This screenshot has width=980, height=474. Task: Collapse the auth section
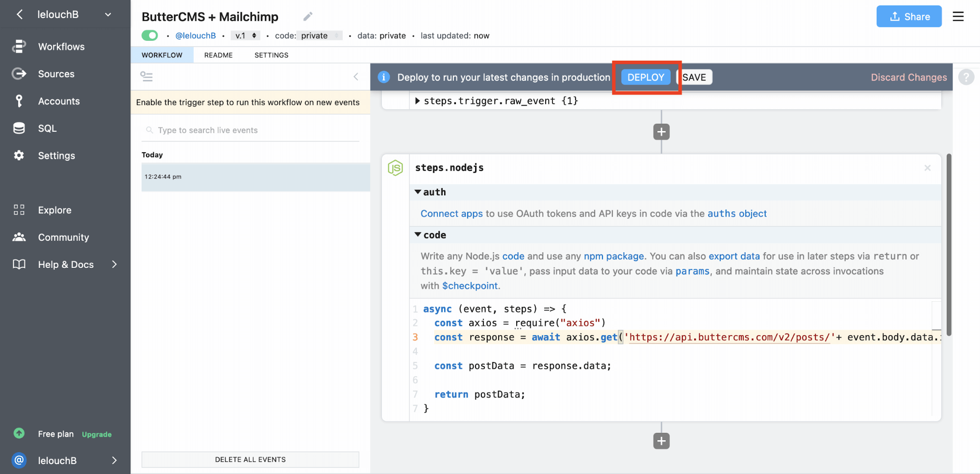(418, 192)
